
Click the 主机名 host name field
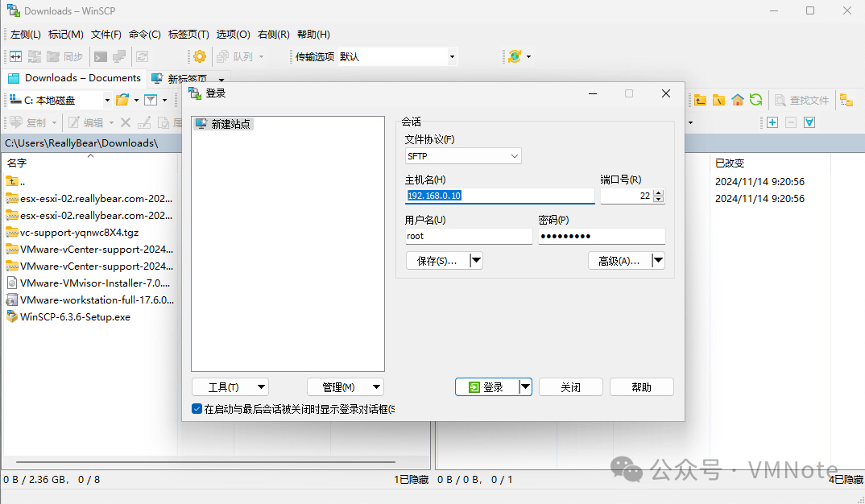(500, 196)
